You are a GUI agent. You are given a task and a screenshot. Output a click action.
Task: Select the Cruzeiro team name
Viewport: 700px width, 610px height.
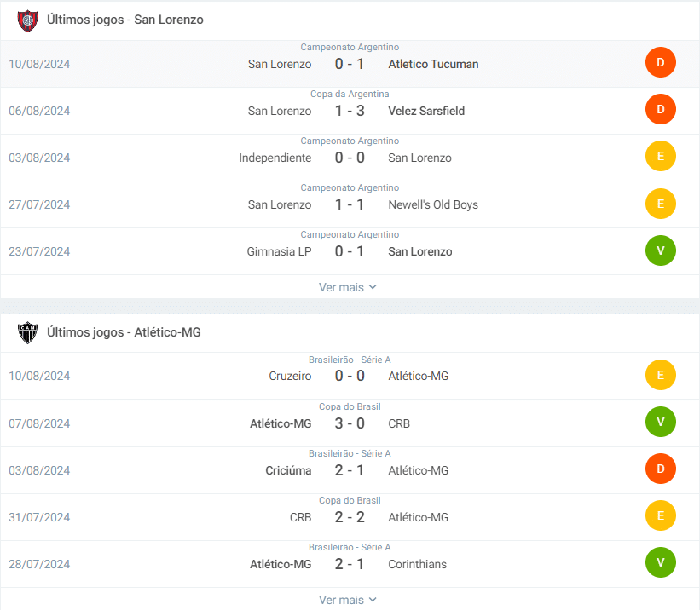coord(290,376)
